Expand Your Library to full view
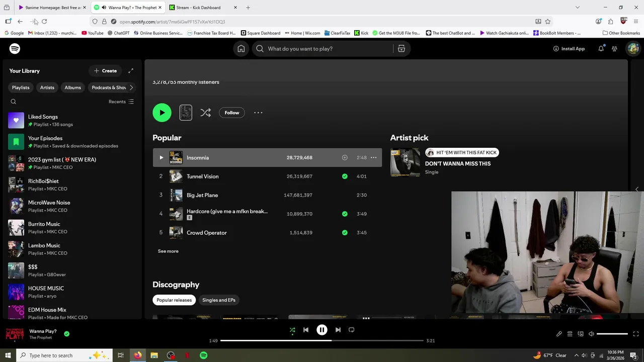The image size is (644, 362). 131,71
